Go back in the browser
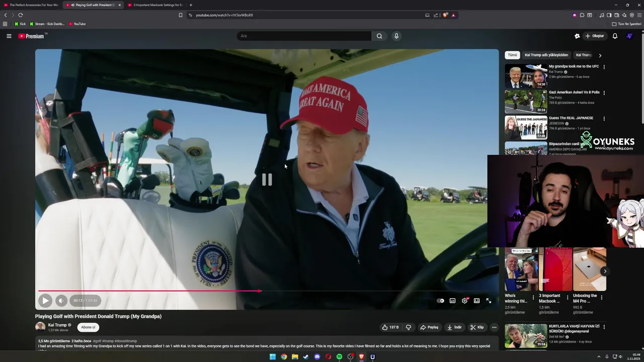The image size is (644, 362). [6, 15]
